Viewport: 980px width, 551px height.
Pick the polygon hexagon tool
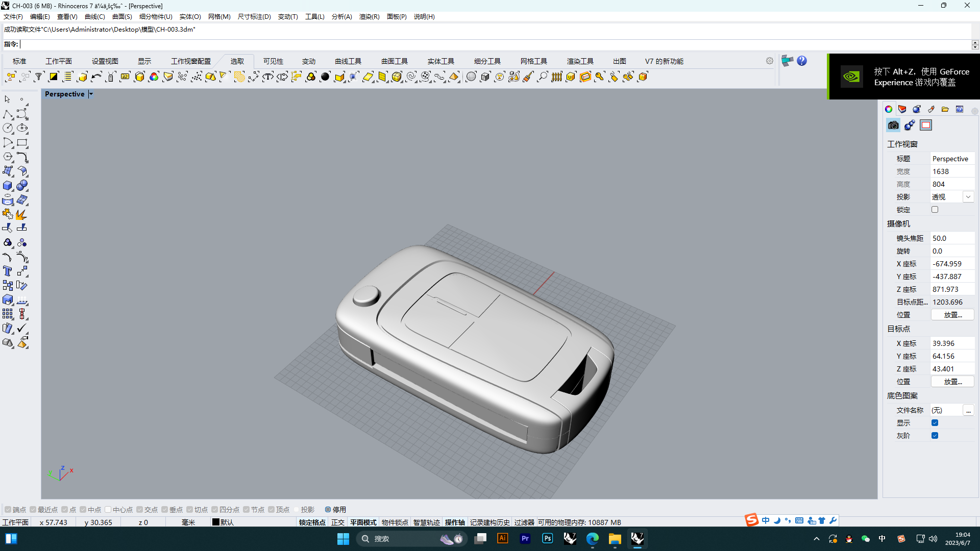pos(8,157)
